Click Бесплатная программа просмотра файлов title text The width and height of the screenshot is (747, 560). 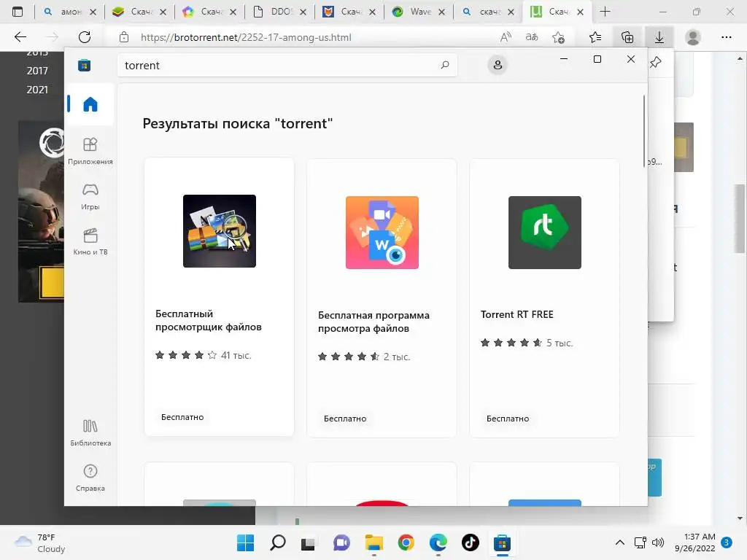coord(373,322)
